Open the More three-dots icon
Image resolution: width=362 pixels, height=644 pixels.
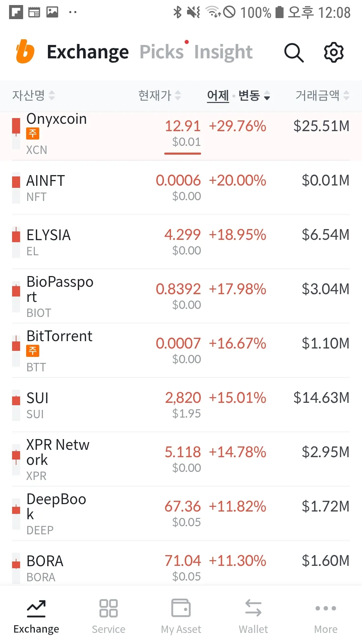point(326,608)
